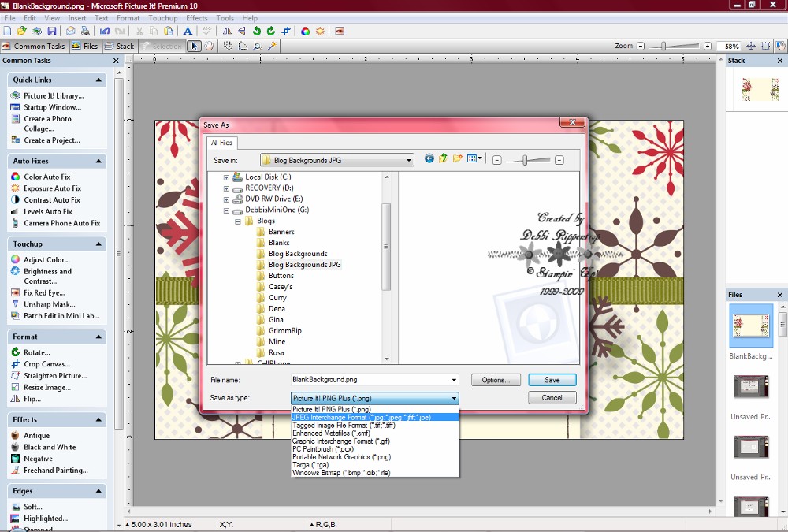Click the thumbnail size slider in dialog
Viewport: 788px width, 532px height.
(x=525, y=161)
